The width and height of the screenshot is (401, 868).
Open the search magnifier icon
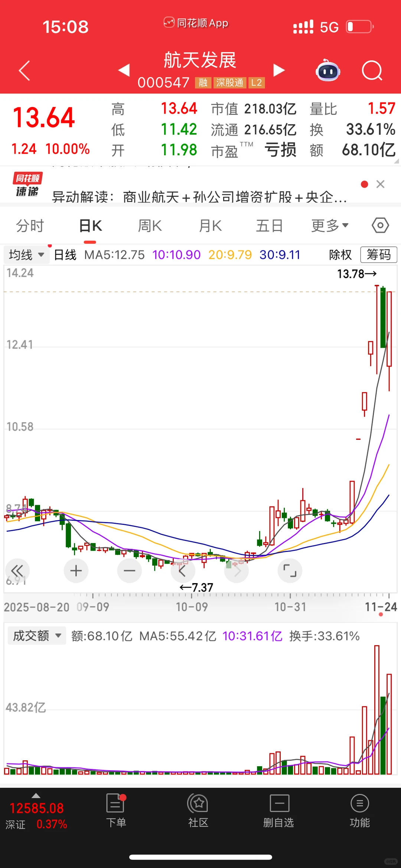[372, 70]
